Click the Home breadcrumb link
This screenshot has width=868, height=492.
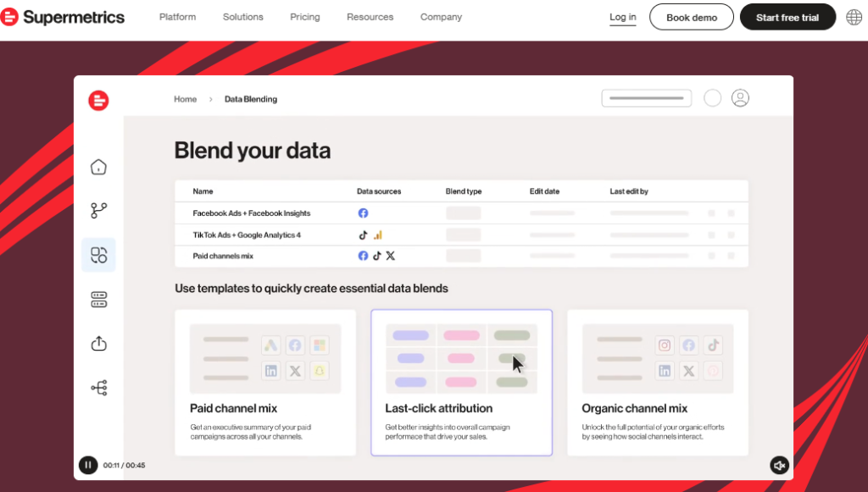186,99
